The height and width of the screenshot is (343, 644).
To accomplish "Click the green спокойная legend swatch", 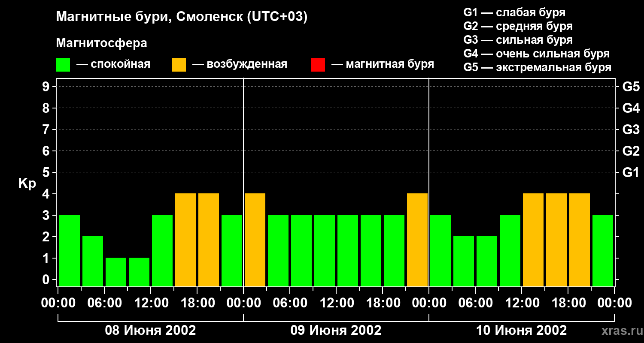I will click(63, 65).
